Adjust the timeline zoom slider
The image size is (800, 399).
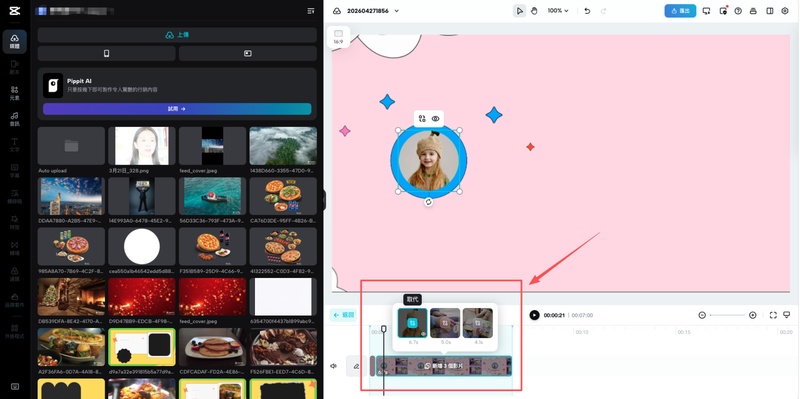[727, 315]
